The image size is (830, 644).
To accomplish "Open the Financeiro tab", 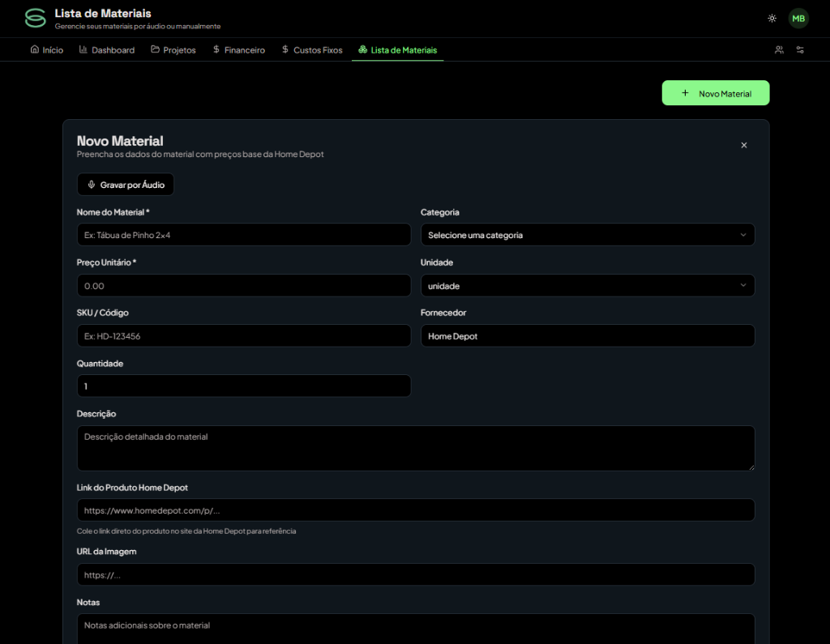I will coord(239,49).
